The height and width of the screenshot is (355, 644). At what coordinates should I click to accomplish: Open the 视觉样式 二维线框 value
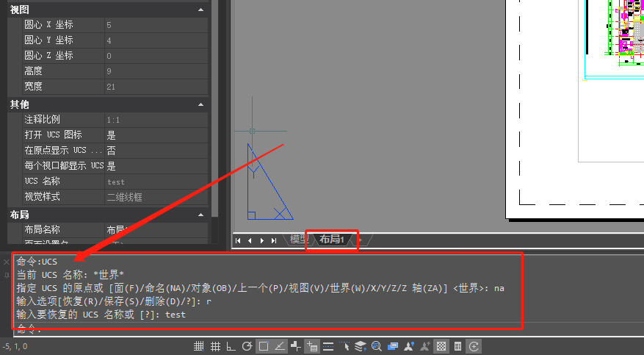156,197
